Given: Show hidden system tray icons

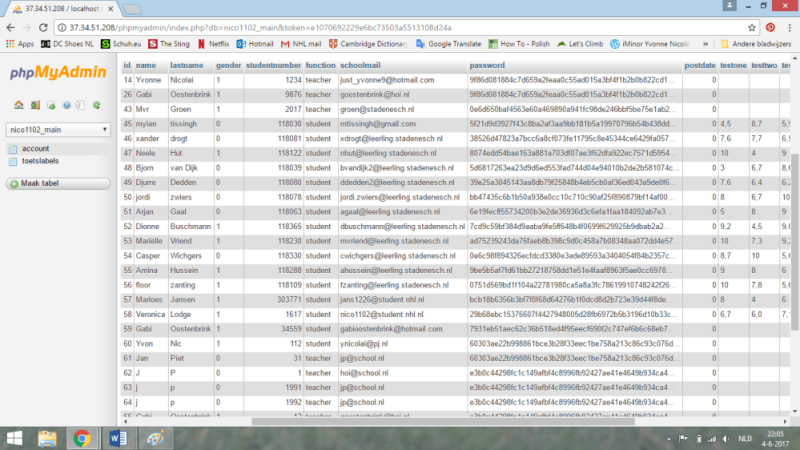Looking at the screenshot, I should (669, 439).
